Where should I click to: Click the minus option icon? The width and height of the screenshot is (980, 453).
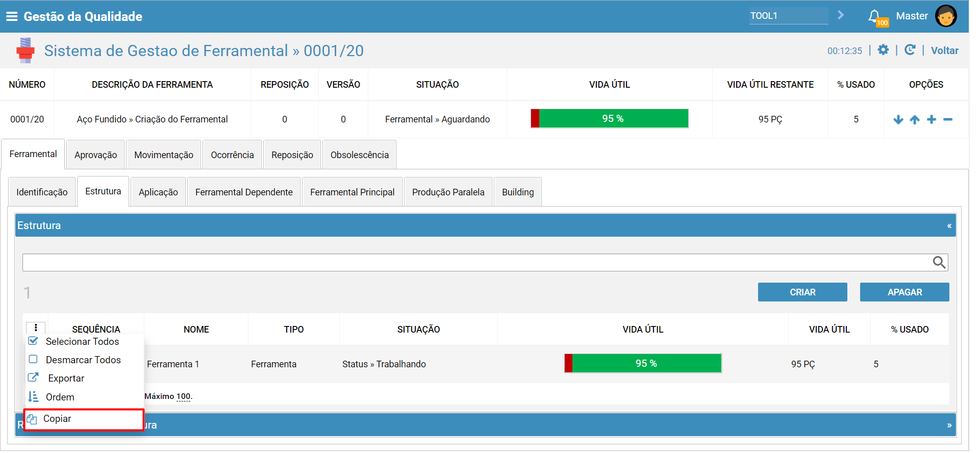(948, 119)
